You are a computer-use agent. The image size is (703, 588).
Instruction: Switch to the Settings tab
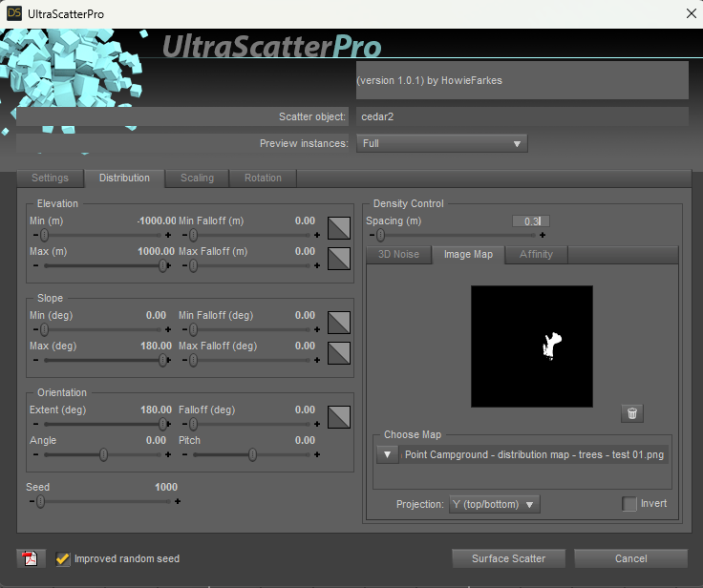pyautogui.click(x=51, y=178)
